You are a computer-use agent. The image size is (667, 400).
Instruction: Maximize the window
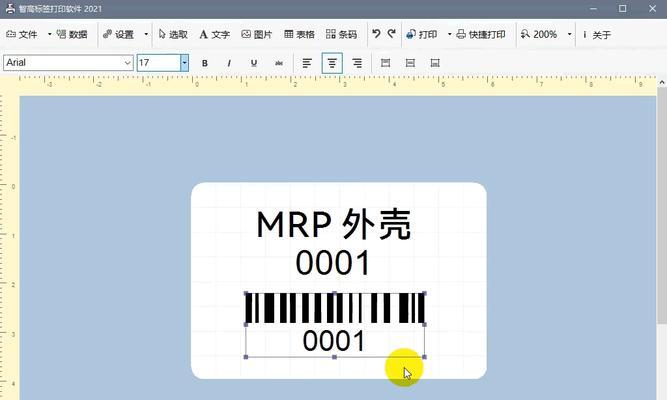622,9
